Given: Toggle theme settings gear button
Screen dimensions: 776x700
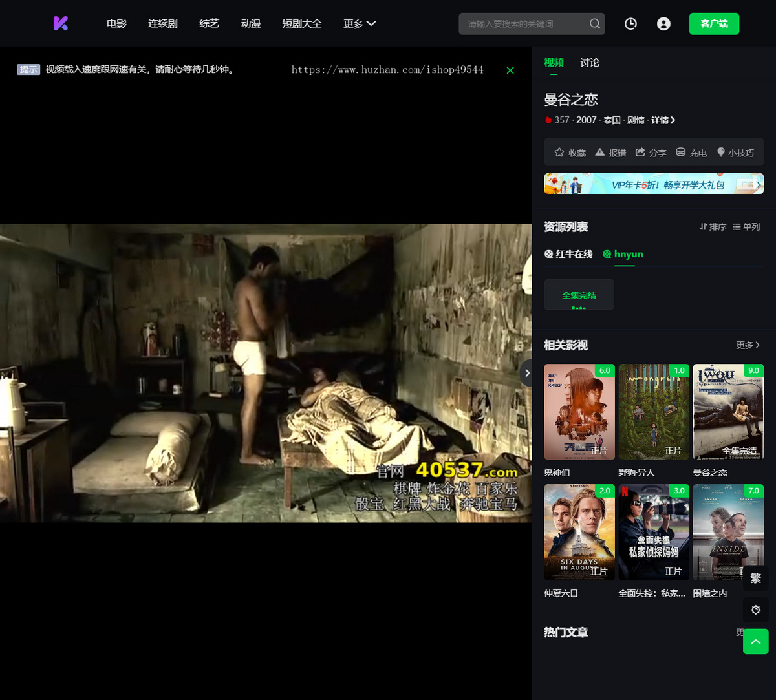Looking at the screenshot, I should [x=756, y=610].
